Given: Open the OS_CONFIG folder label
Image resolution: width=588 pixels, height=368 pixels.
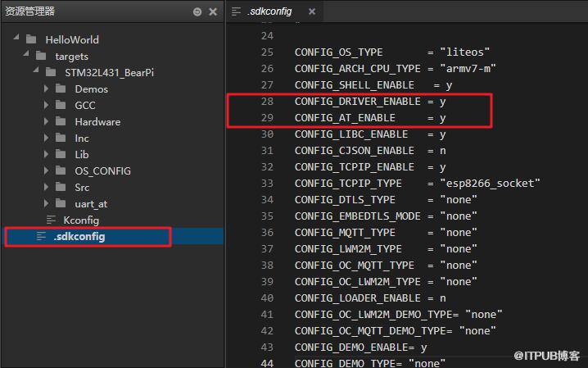Looking at the screenshot, I should tap(102, 171).
